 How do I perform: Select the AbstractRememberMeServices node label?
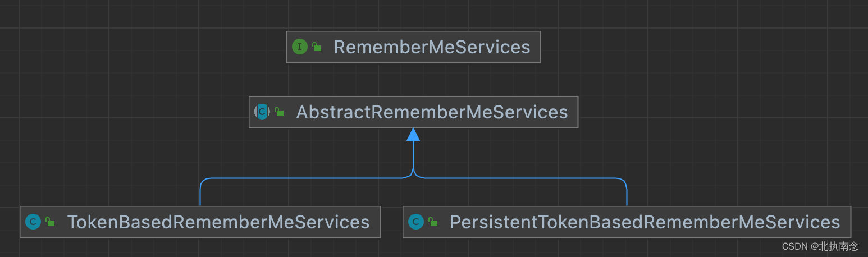(x=432, y=112)
